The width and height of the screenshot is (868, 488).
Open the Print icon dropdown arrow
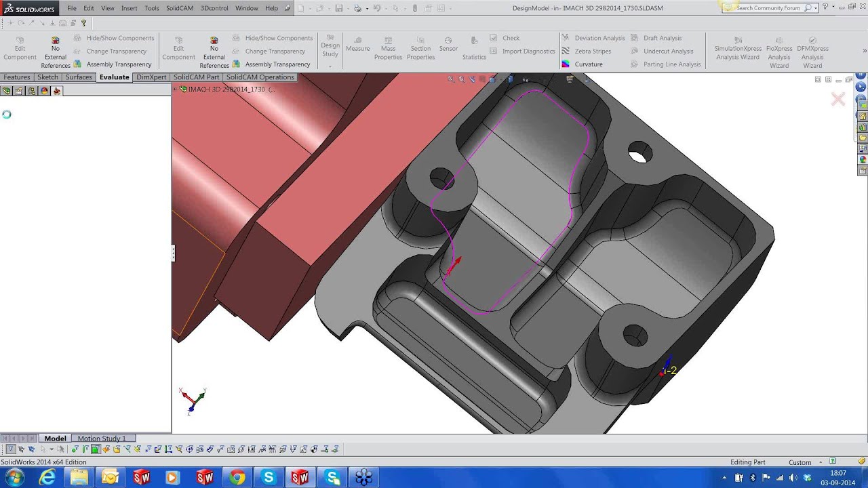coord(366,8)
